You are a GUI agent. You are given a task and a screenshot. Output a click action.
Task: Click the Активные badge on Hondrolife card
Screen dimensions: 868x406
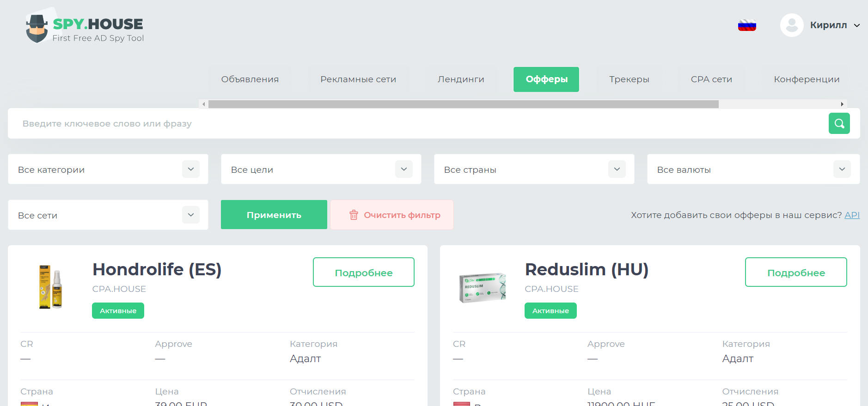(118, 310)
